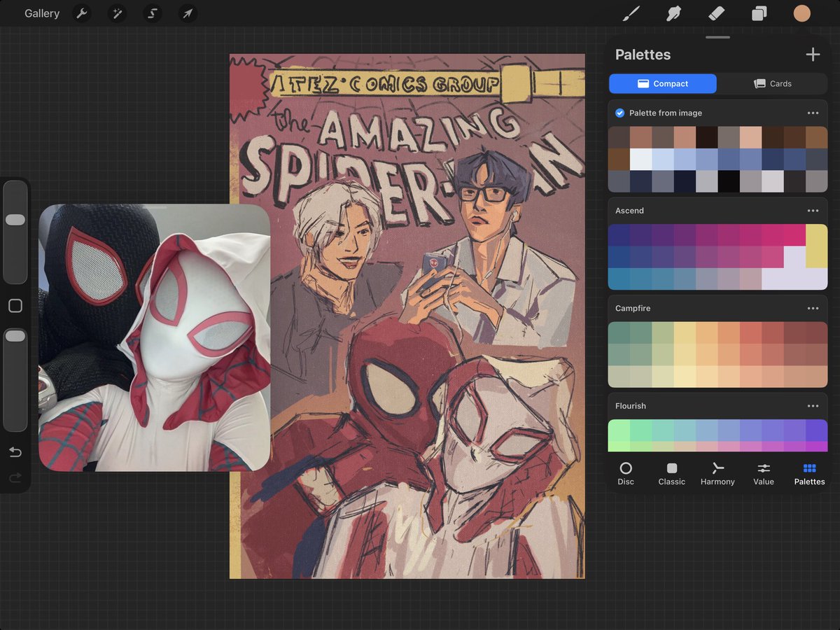
Task: Pick the white swatch in image palette
Action: tap(641, 160)
